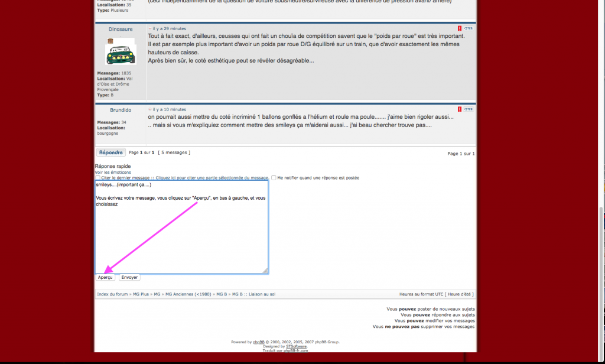Click the CITER quote icon on Brundido's post
Screen dimensions: 605x364
point(469,109)
